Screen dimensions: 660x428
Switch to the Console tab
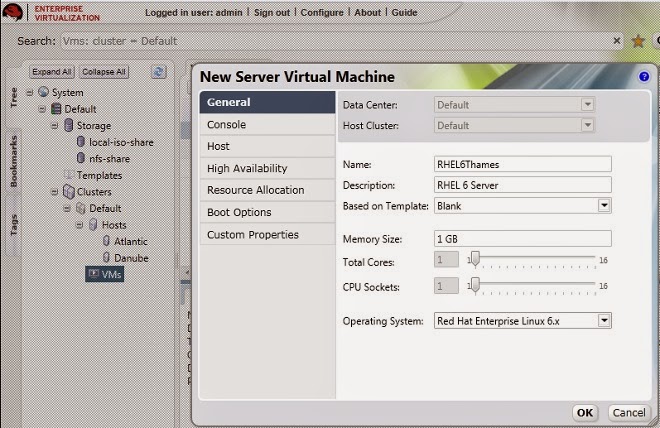(267, 125)
